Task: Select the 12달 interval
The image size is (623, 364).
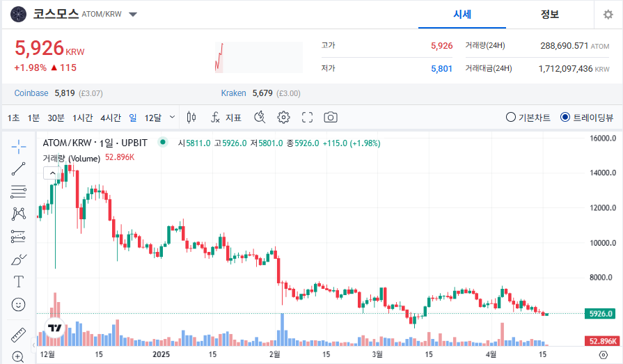Action: tap(153, 118)
